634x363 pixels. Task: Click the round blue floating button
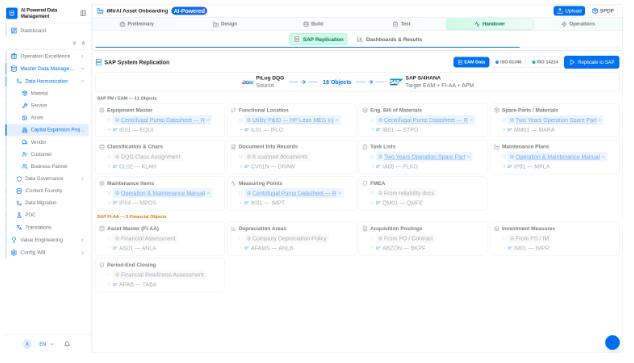[612, 342]
